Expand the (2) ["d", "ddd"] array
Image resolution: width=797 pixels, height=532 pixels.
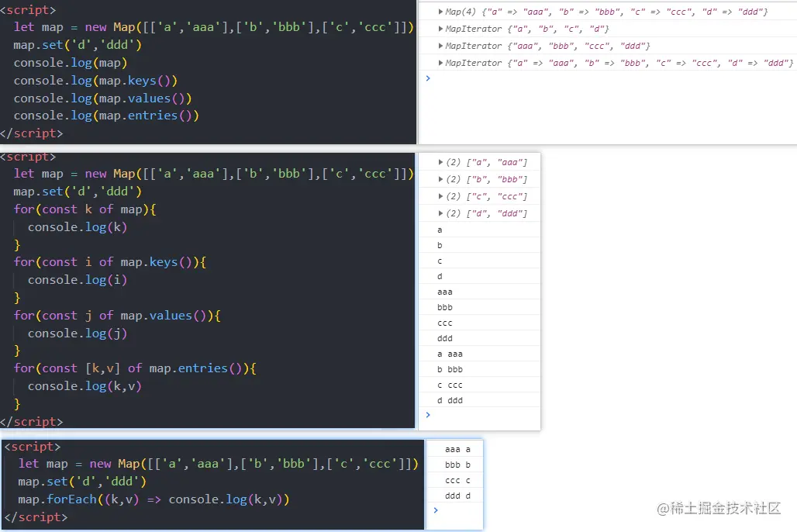point(440,213)
